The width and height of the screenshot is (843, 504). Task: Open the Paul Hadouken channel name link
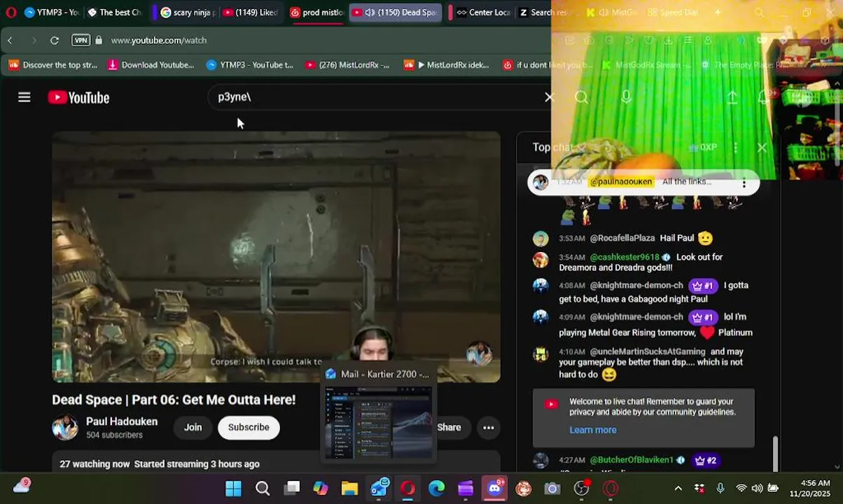[122, 421]
